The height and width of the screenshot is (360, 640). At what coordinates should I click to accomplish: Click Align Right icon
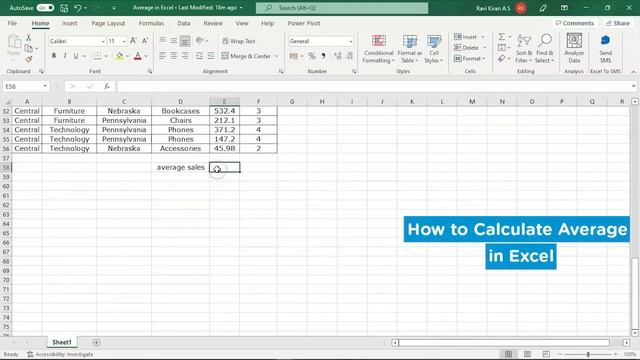click(x=185, y=56)
